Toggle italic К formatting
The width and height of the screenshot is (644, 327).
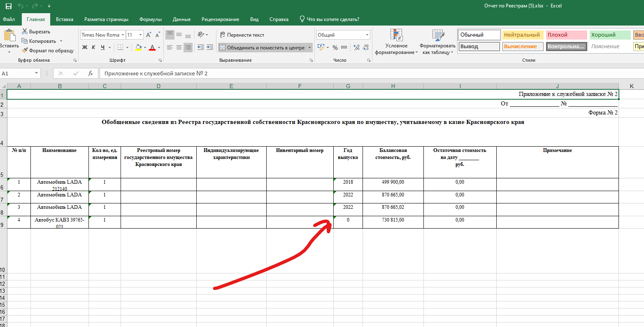(x=93, y=47)
